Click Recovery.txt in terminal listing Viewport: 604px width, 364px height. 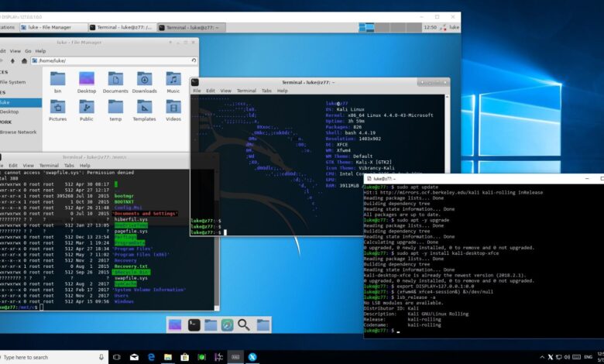[x=131, y=266]
